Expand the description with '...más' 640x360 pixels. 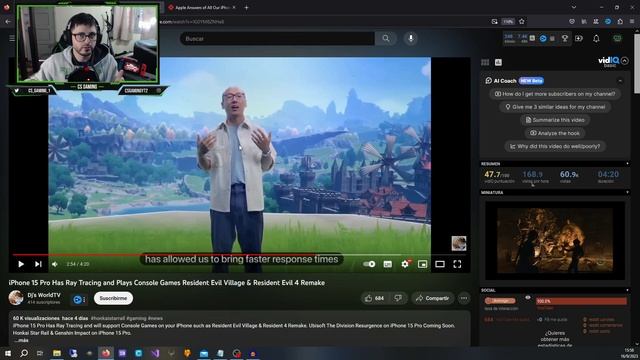21,340
